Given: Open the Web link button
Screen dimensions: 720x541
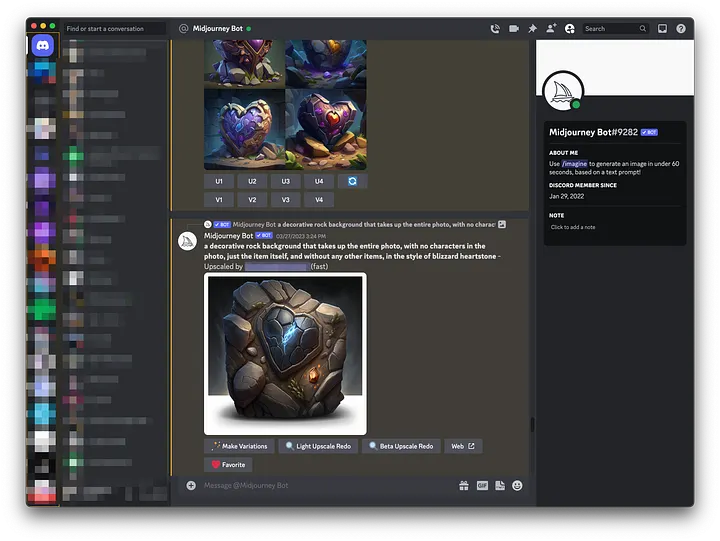Looking at the screenshot, I should tap(462, 446).
